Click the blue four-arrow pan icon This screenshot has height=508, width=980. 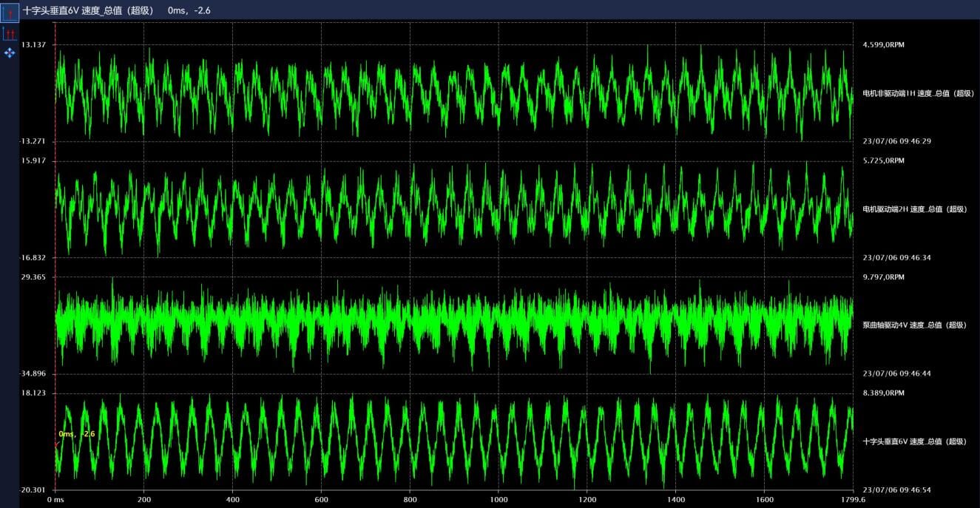pos(10,53)
